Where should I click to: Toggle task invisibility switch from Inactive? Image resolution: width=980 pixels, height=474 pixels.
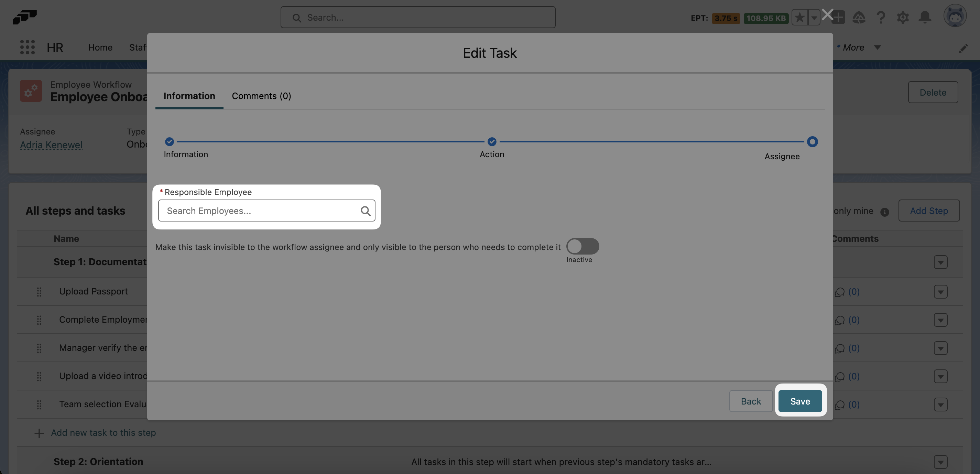tap(583, 247)
